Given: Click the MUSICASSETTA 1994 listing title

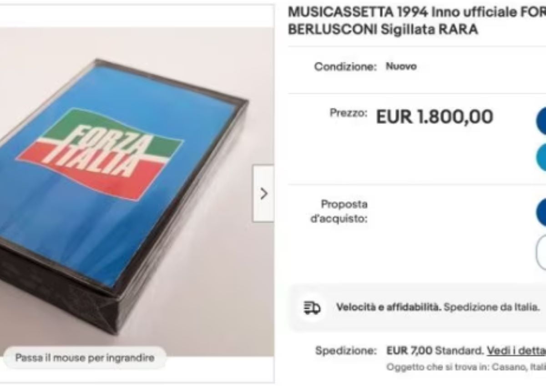Looking at the screenshot, I should [x=417, y=21].
